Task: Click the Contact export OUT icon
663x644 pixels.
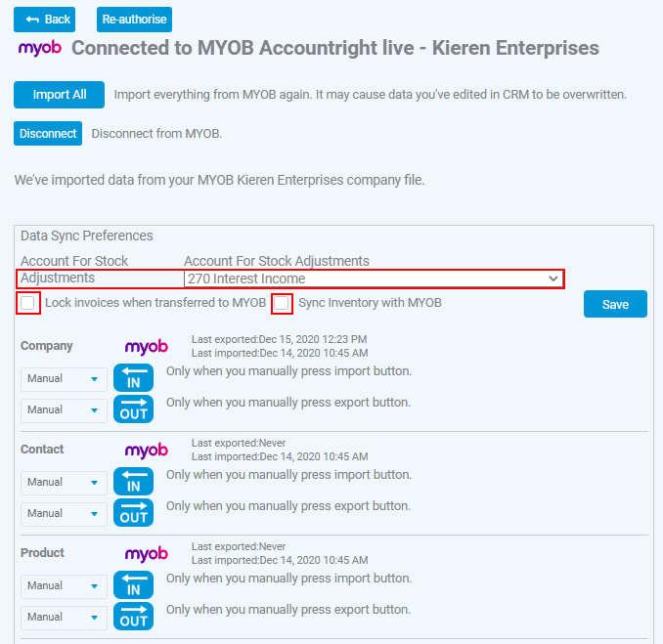Action: 133,513
